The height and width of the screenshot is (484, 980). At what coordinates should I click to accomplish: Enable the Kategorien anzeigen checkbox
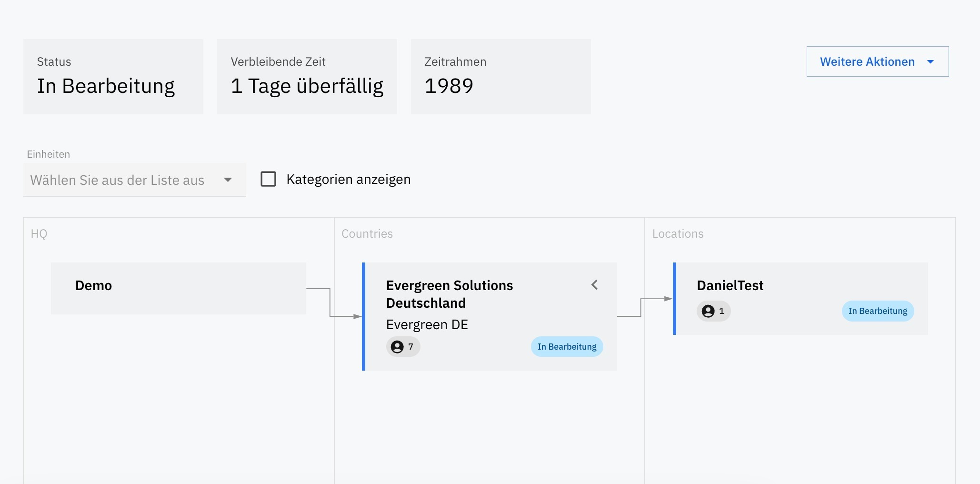[269, 179]
